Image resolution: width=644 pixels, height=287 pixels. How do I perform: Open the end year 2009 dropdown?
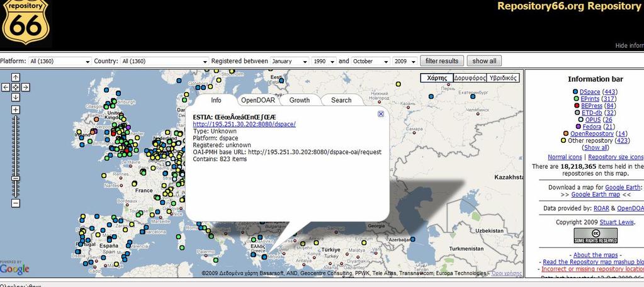405,61
